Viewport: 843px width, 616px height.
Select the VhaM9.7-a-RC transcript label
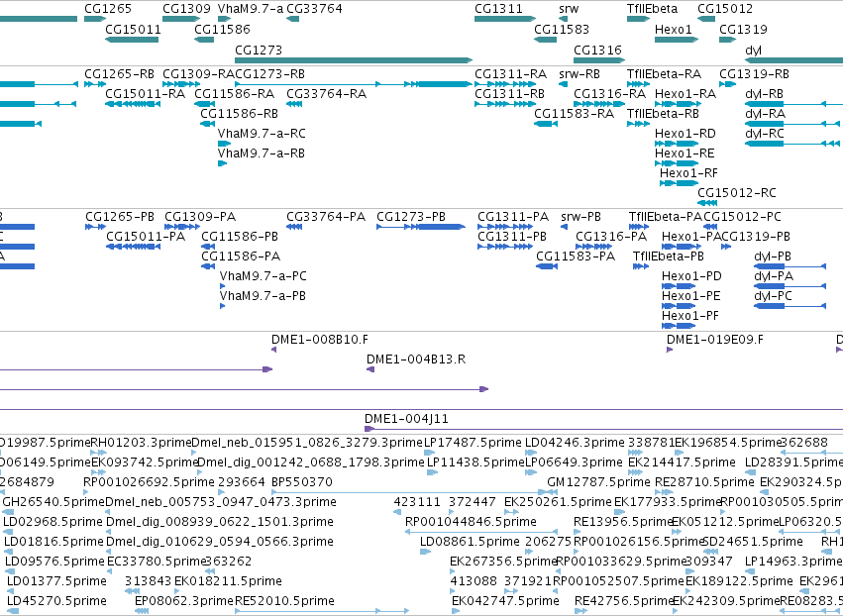pos(262,134)
